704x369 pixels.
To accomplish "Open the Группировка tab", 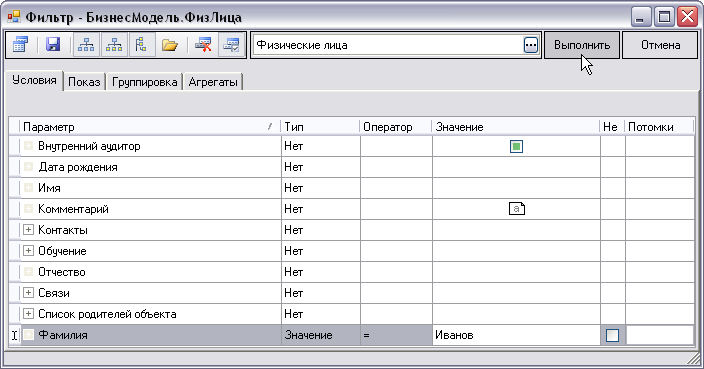I will (144, 82).
